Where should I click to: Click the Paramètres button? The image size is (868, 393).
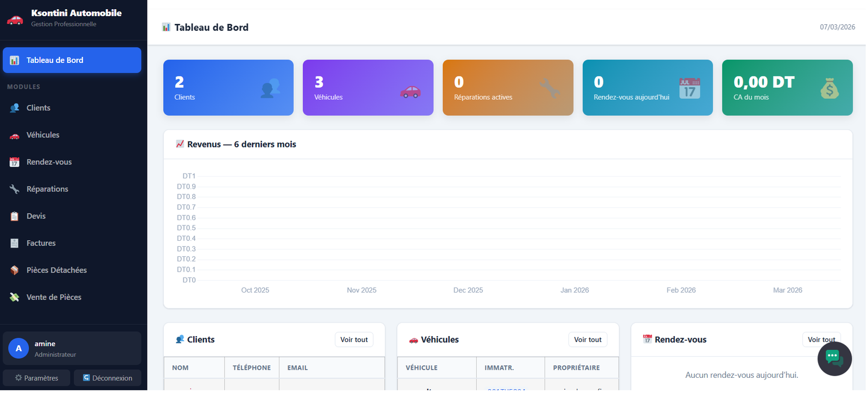point(37,378)
